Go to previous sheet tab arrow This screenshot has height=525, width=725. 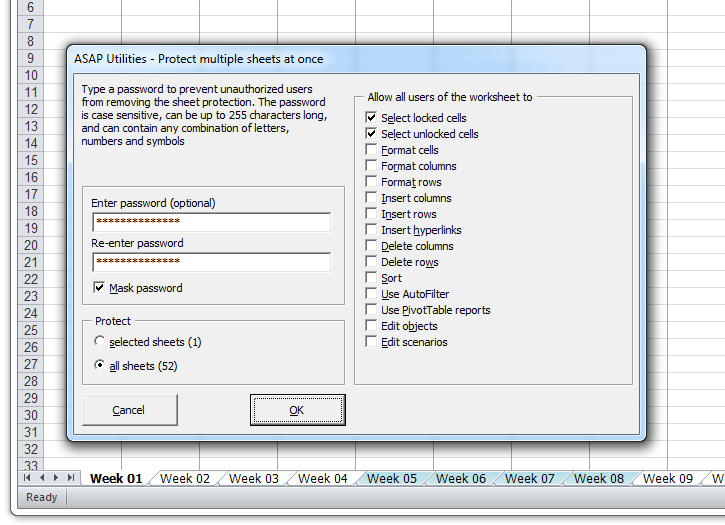pos(42,478)
